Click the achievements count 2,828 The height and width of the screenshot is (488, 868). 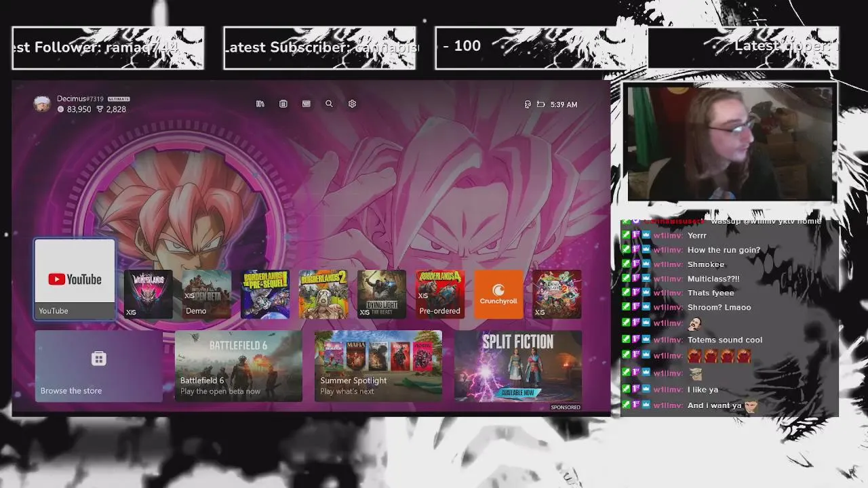point(116,109)
